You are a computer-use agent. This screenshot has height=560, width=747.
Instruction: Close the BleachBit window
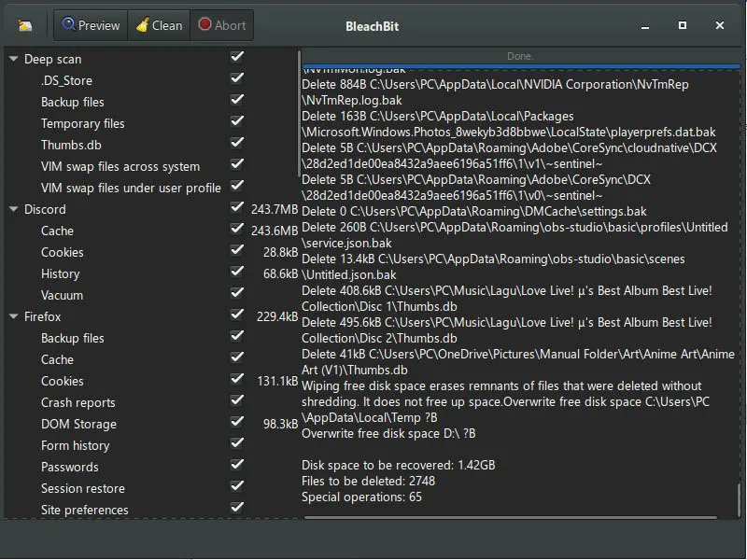pyautogui.click(x=720, y=25)
